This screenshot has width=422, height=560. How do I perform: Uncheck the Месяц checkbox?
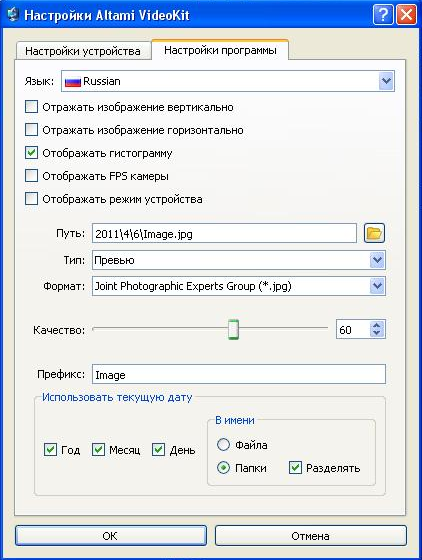[98, 450]
